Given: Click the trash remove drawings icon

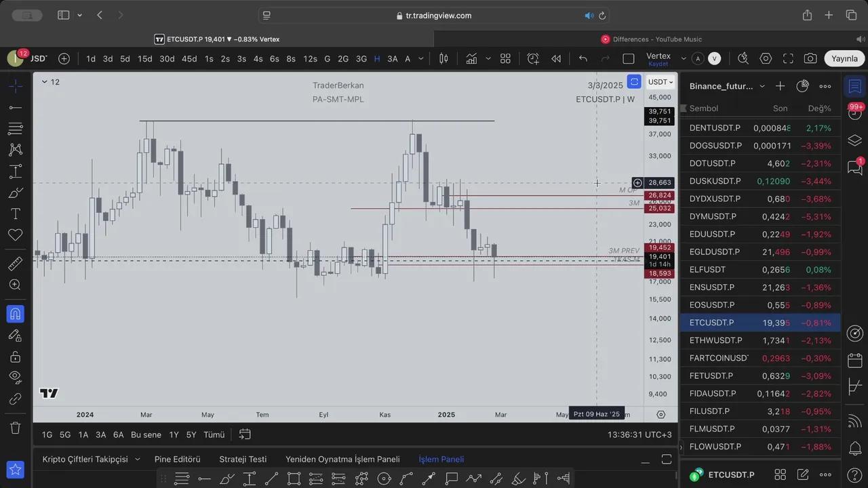Looking at the screenshot, I should click(x=15, y=428).
